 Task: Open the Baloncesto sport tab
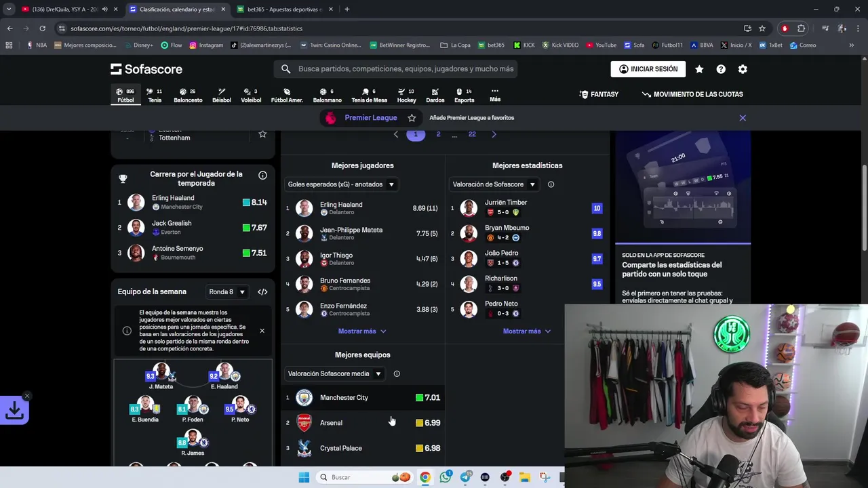click(x=188, y=96)
